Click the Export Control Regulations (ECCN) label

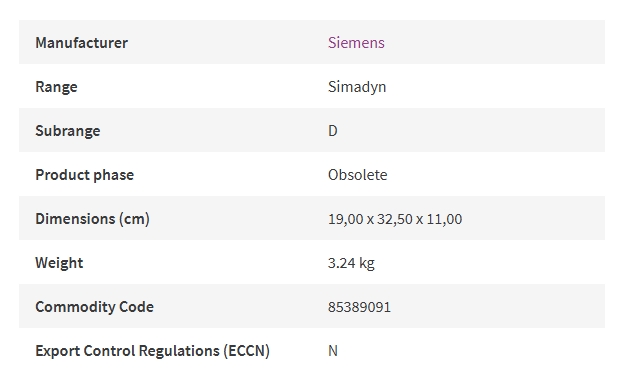[x=152, y=351]
